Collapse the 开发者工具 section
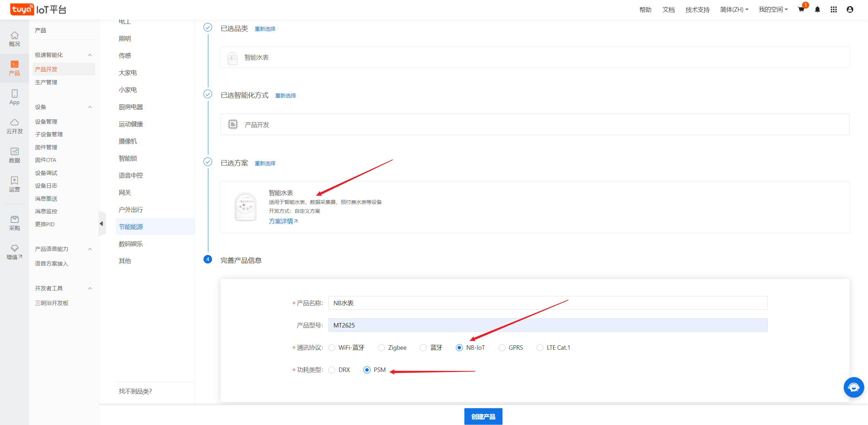This screenshot has width=868, height=425. (90, 288)
